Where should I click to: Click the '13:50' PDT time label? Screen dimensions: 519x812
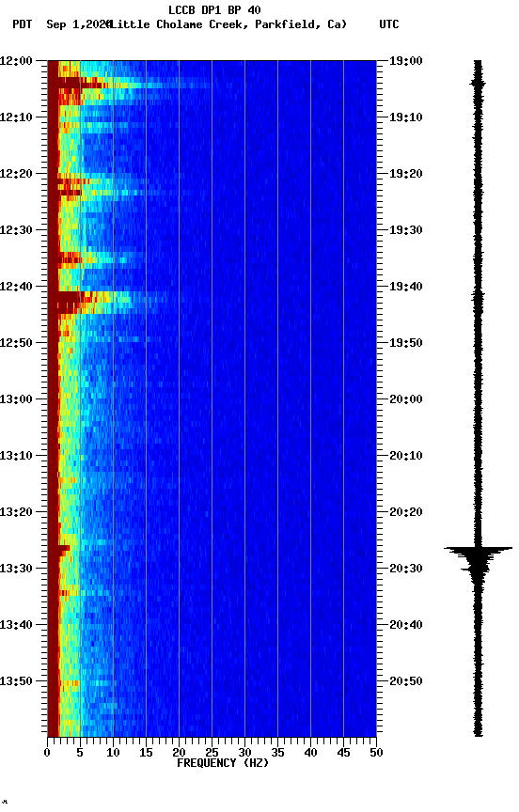(16, 681)
